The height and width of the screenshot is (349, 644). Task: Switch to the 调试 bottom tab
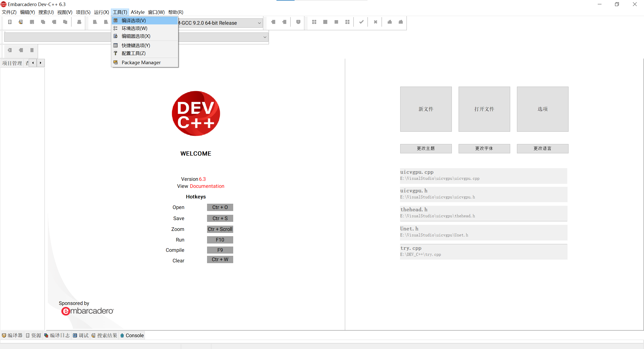[x=81, y=335]
